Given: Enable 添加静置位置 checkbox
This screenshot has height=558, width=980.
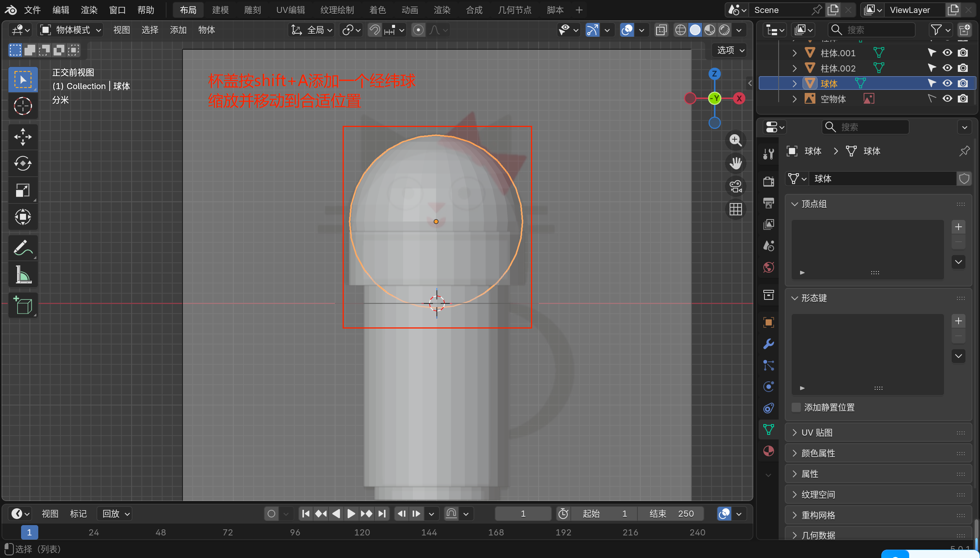Looking at the screenshot, I should pos(796,407).
